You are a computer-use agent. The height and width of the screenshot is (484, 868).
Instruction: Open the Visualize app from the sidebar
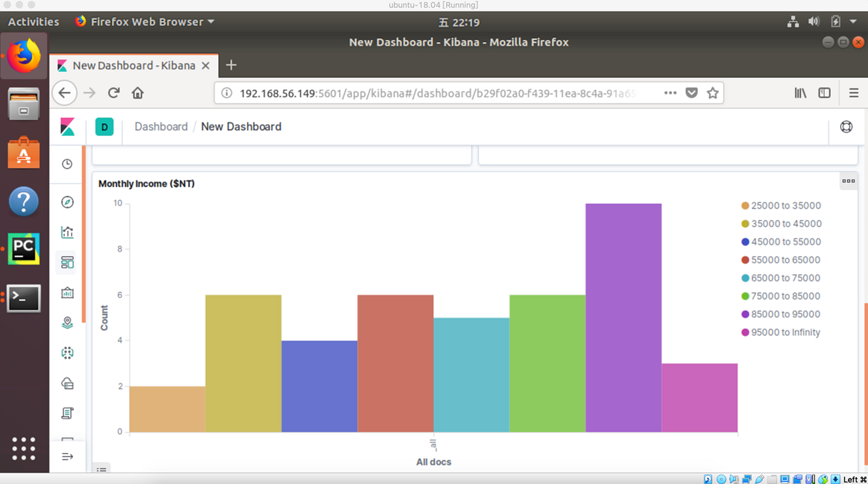point(67,232)
